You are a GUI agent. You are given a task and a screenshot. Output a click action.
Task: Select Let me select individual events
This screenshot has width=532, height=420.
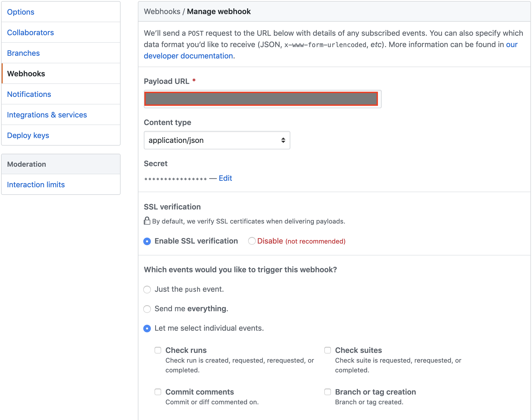pyautogui.click(x=147, y=329)
